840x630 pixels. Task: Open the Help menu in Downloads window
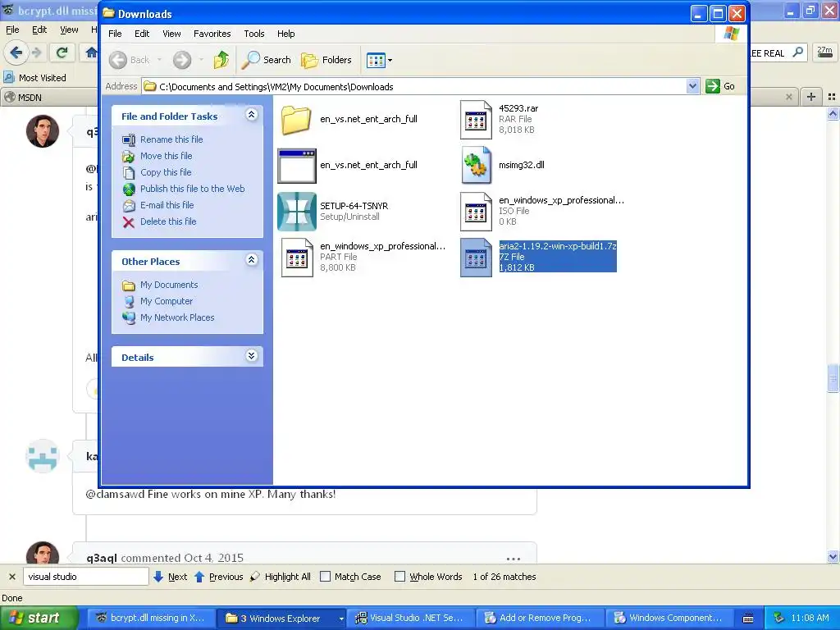pos(286,34)
